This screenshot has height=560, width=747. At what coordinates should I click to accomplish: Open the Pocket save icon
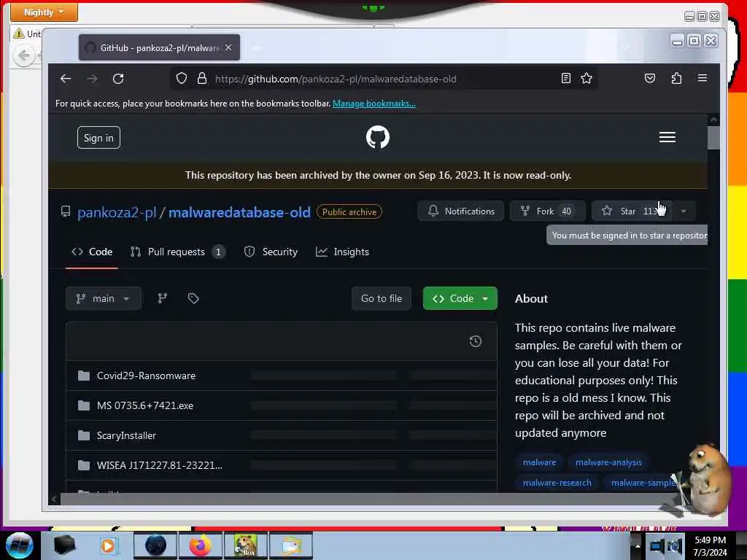[x=650, y=78]
